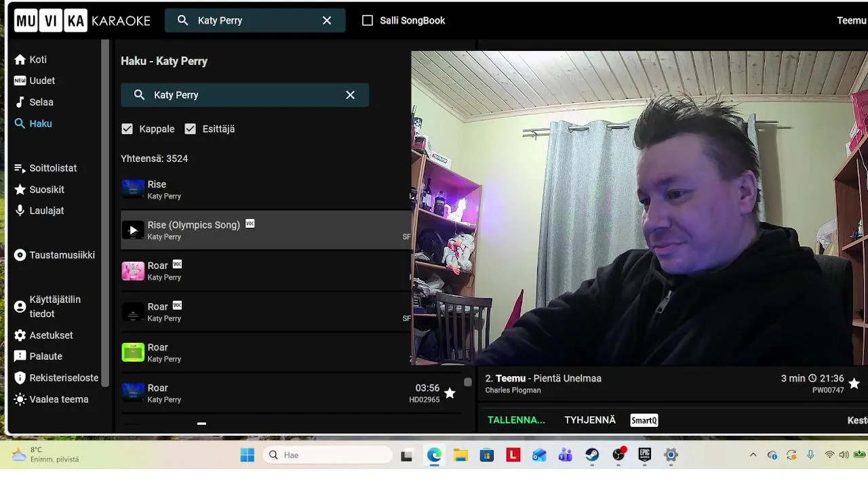Play Rise (Olympics Song) via play thumbnail
Viewport: 868px width, 488px height.
tap(133, 230)
